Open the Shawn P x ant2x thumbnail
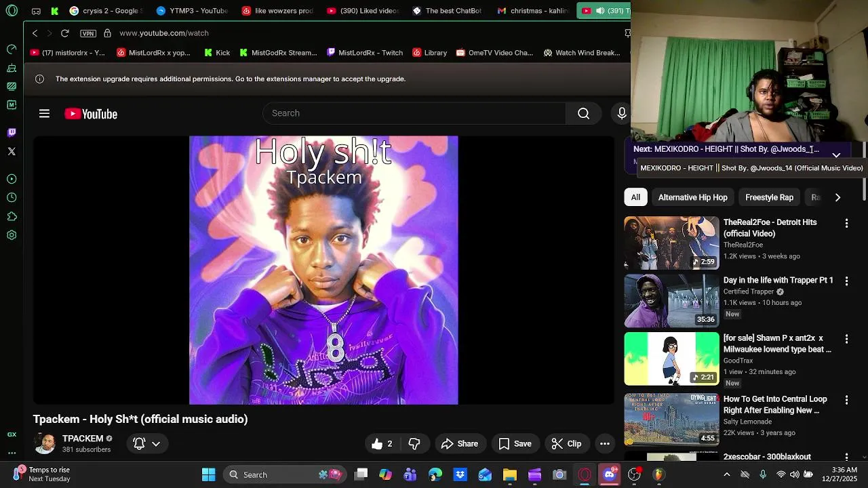This screenshot has height=488, width=868. coord(671,359)
